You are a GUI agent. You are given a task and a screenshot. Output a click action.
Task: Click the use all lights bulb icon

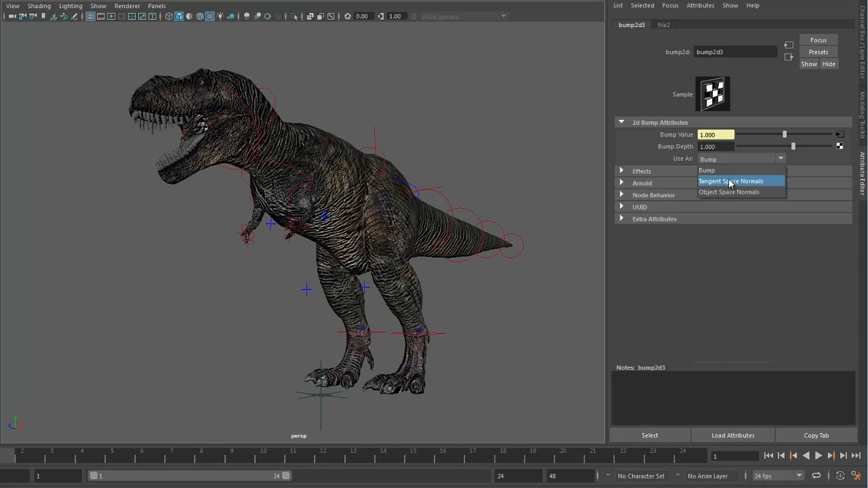(220, 16)
